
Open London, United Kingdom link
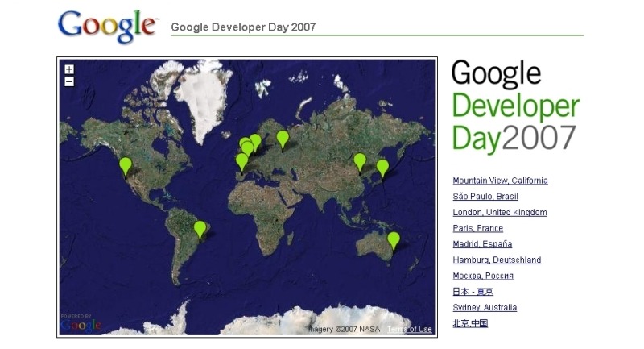tap(500, 212)
